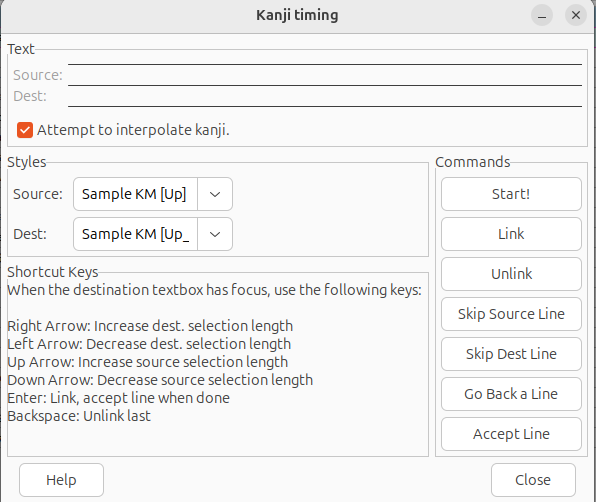
Task: Open the Source style dropdown arrow
Action: point(215,194)
